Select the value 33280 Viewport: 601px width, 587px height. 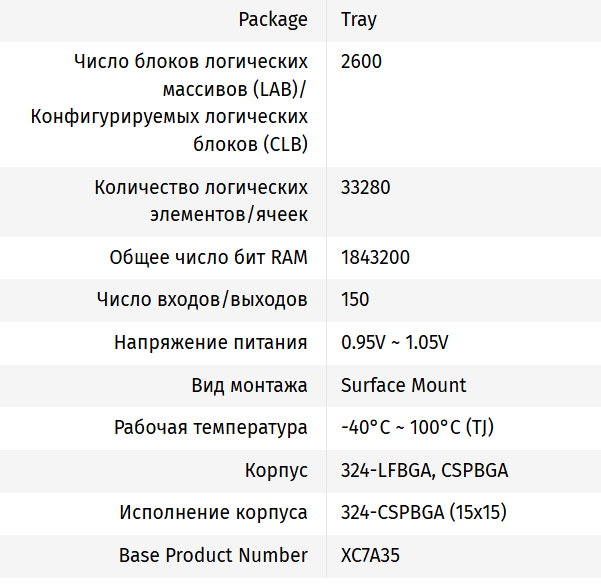coord(365,187)
